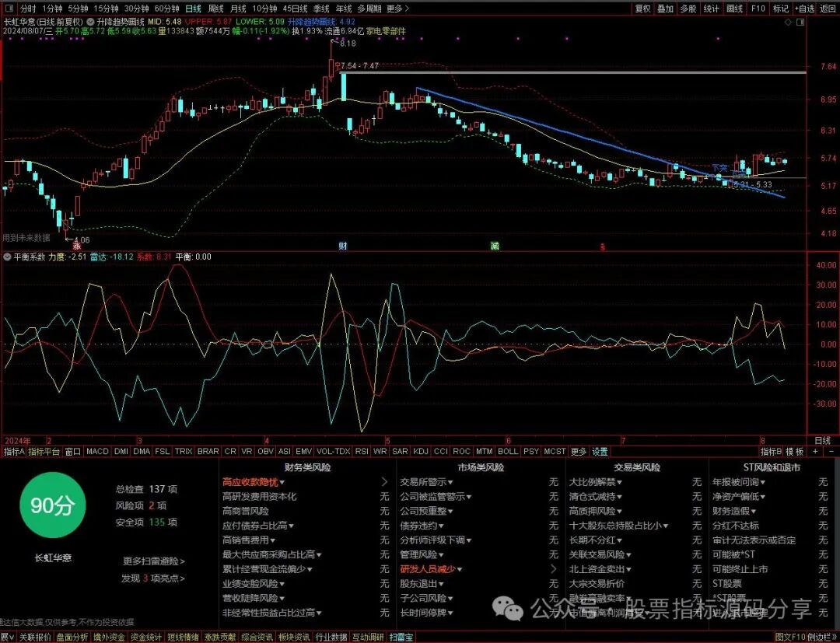Click the 模板 template button
The width and height of the screenshot is (840, 643).
(795, 451)
